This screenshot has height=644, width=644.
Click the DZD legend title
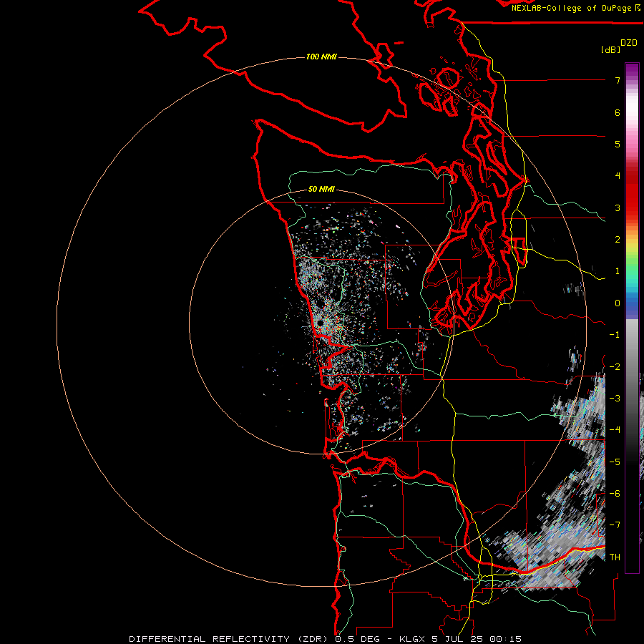[x=629, y=43]
